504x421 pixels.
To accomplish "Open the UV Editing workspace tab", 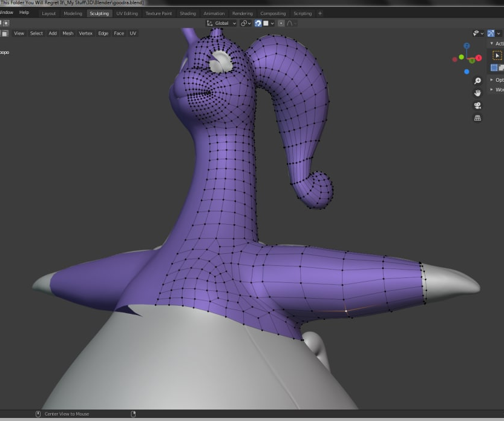I will (127, 13).
